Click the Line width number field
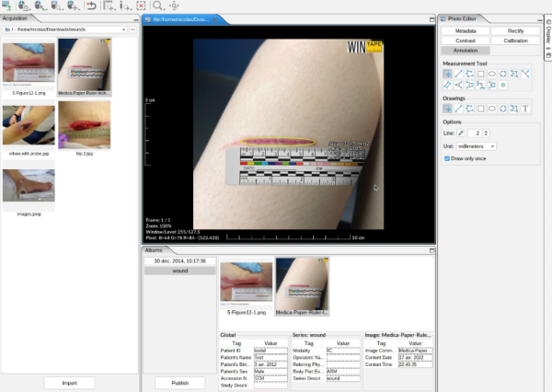Image resolution: width=552 pixels, height=392 pixels. (476, 133)
